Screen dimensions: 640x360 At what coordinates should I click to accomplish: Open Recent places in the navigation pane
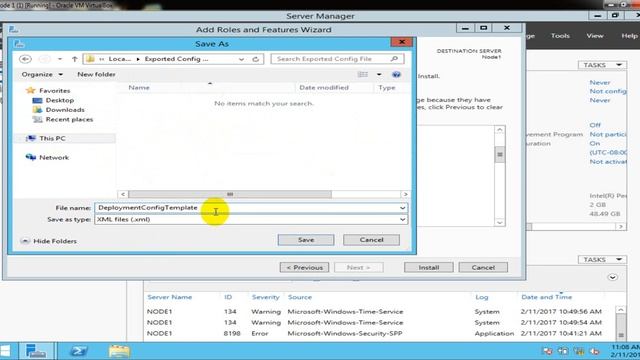coord(69,120)
